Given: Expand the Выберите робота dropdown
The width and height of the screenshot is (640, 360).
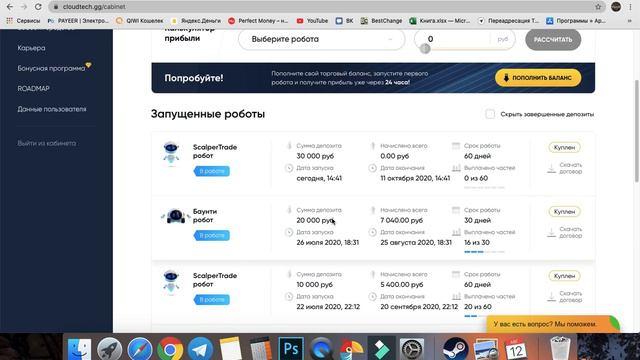Looking at the screenshot, I should point(322,39).
